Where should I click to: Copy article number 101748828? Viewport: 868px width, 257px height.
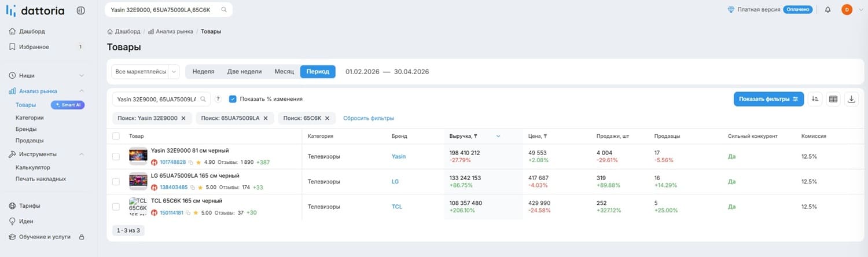(190, 163)
